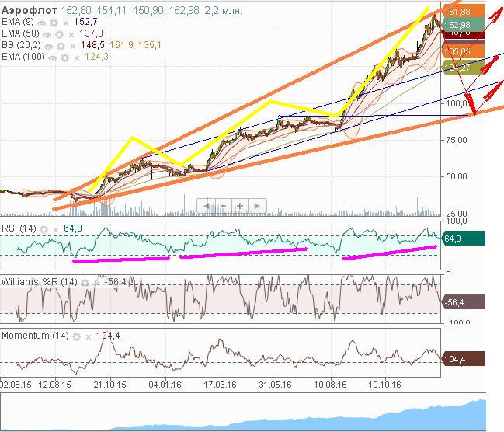The height and width of the screenshot is (432, 504).
Task: Click the EMA (100) value 124,3
Action: [96, 57]
